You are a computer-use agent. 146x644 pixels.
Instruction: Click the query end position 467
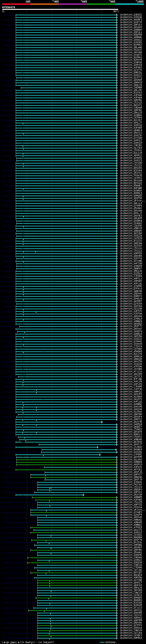115,11
